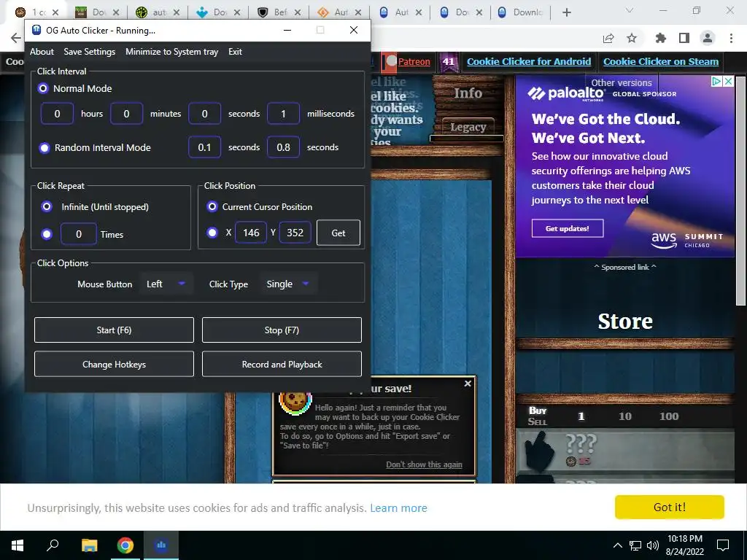Click the Start (F6) button
The image size is (747, 560).
pos(114,330)
